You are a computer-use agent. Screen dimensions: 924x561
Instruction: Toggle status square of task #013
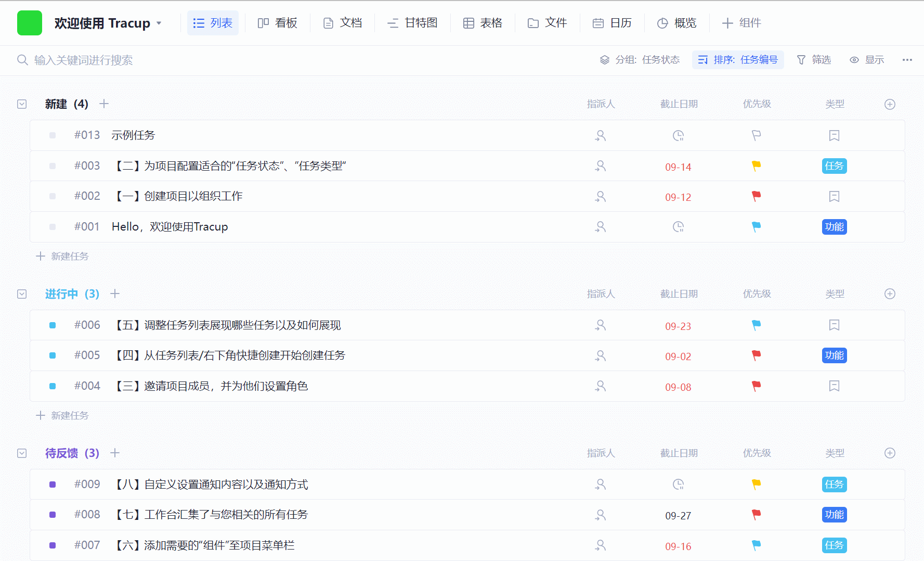53,135
